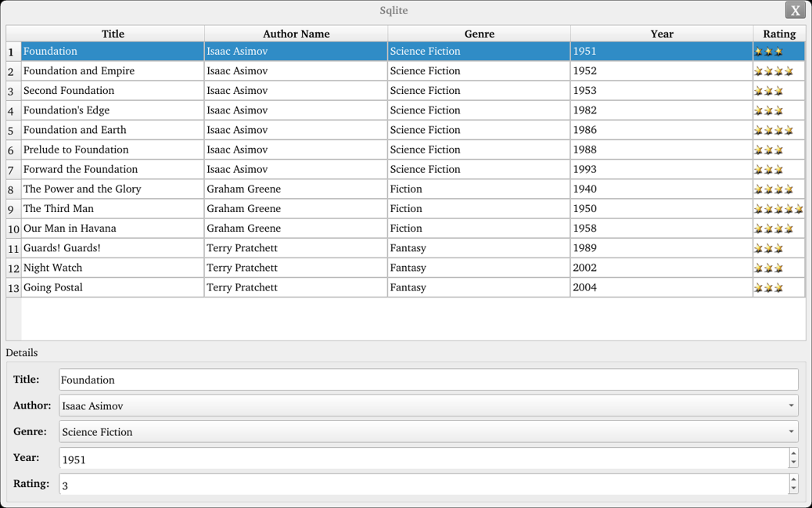
Task: Click the star rating of Guards! Guards!
Action: click(768, 248)
